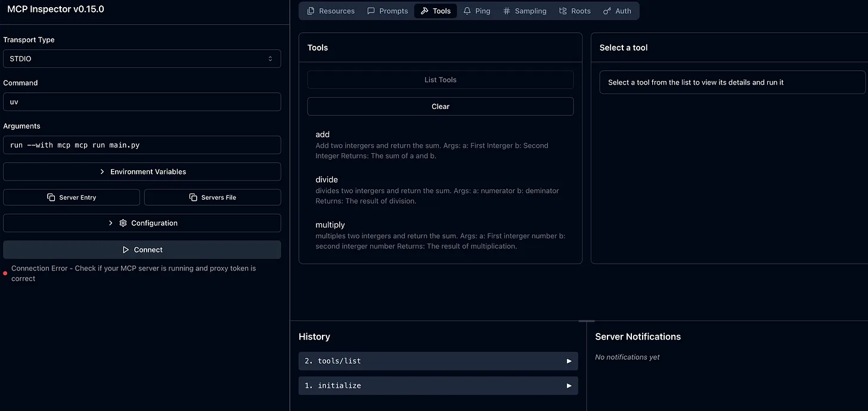868x411 pixels.
Task: Copy the Server Entry
Action: click(x=72, y=197)
